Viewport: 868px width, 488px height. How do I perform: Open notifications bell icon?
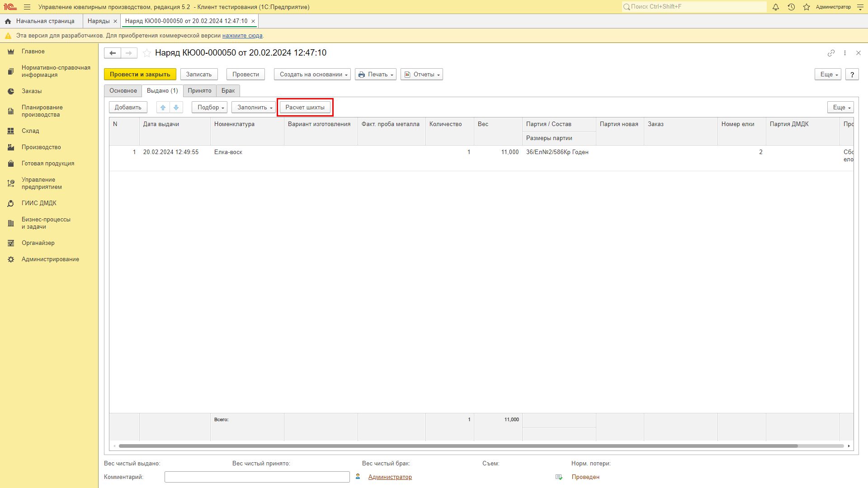click(x=776, y=7)
